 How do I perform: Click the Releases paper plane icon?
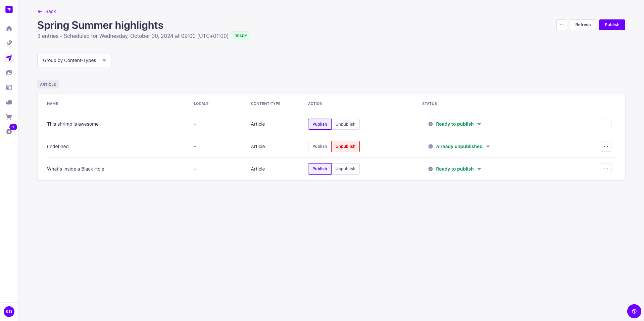(x=9, y=58)
